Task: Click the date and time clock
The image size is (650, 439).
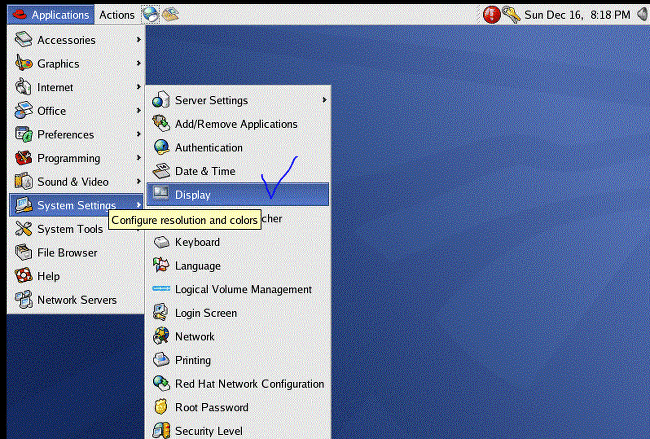Action: pyautogui.click(x=577, y=15)
